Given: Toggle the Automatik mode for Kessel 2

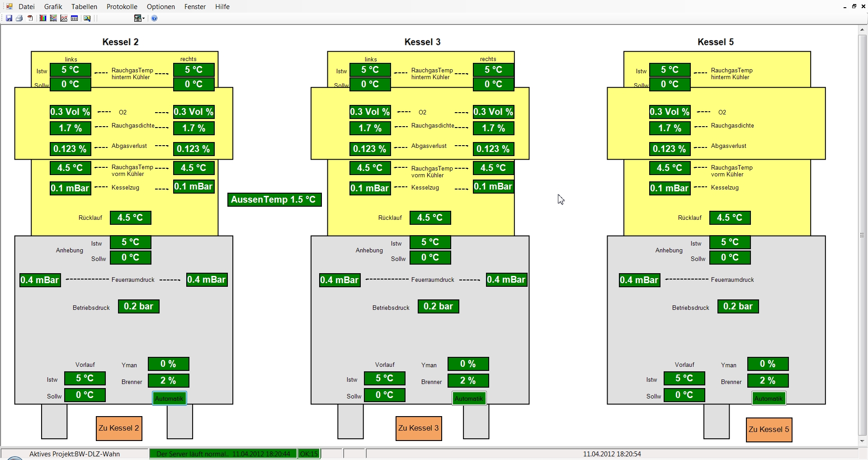Looking at the screenshot, I should 169,398.
